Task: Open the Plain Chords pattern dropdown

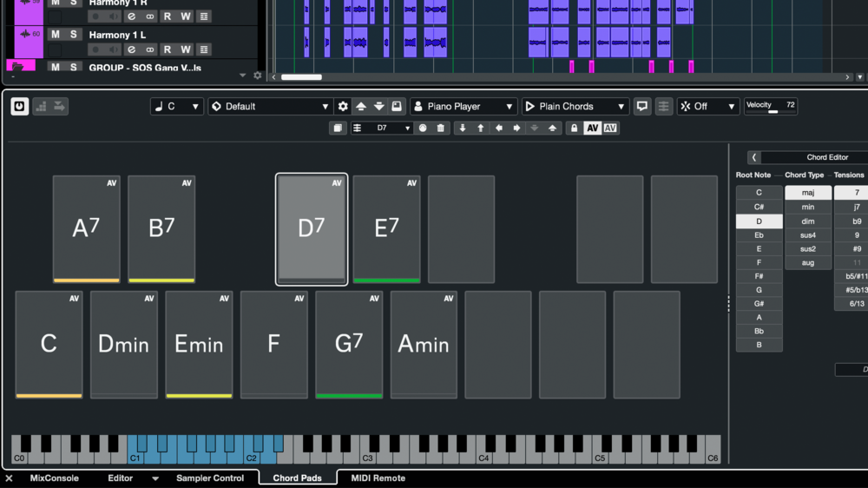Action: click(x=575, y=106)
